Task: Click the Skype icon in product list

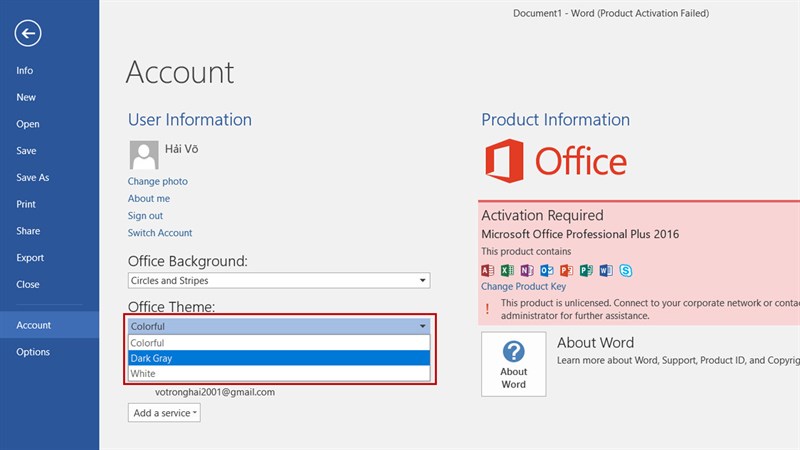Action: point(625,270)
